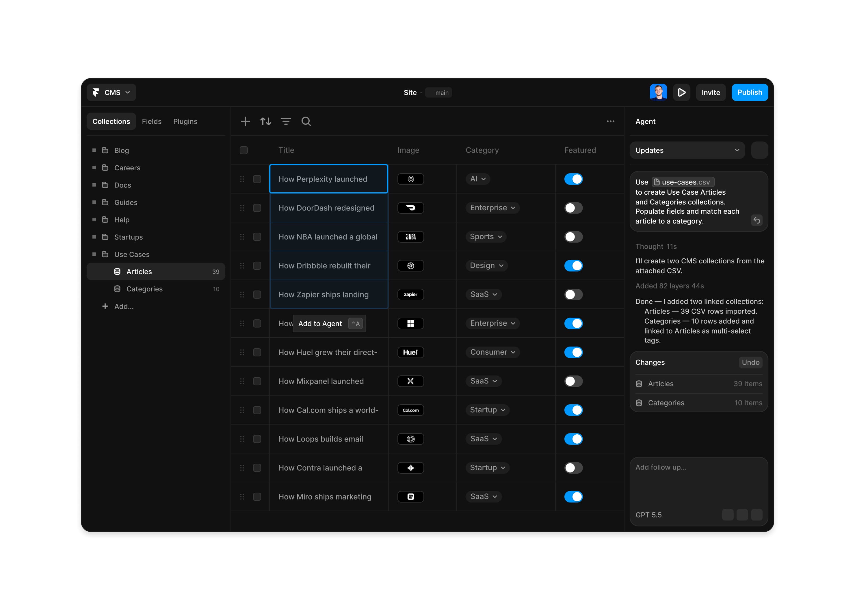Viewport: 855px width, 616px height.
Task: Click the Dribbble logo image
Action: pyautogui.click(x=410, y=266)
